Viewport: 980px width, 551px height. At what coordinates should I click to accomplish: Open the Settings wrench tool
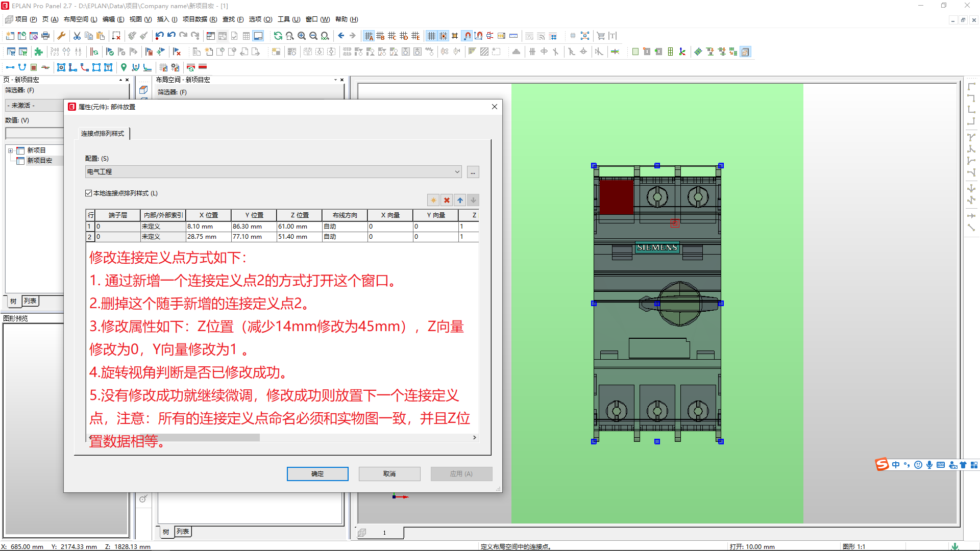click(61, 36)
